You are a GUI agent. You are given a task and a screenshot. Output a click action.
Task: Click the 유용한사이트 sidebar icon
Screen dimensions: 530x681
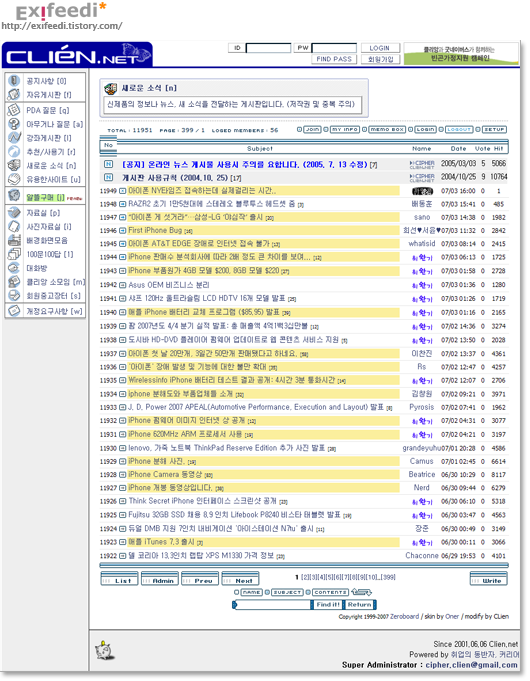coord(14,179)
